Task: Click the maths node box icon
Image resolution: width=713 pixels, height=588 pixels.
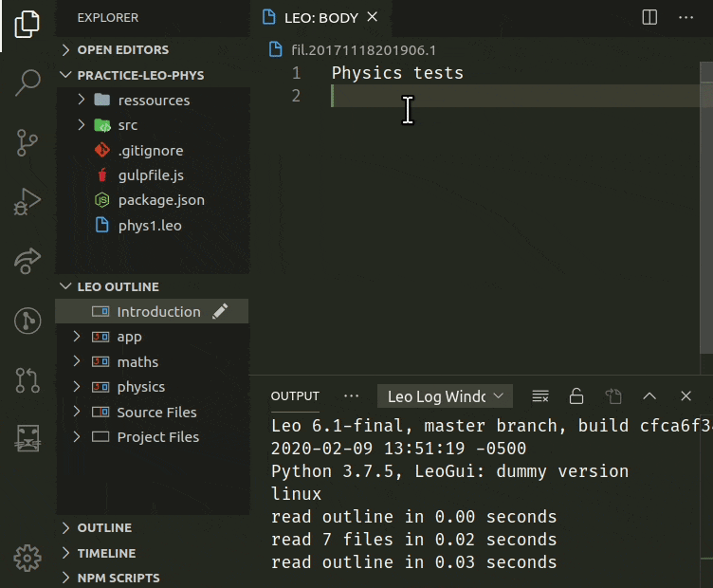Action: point(101,362)
